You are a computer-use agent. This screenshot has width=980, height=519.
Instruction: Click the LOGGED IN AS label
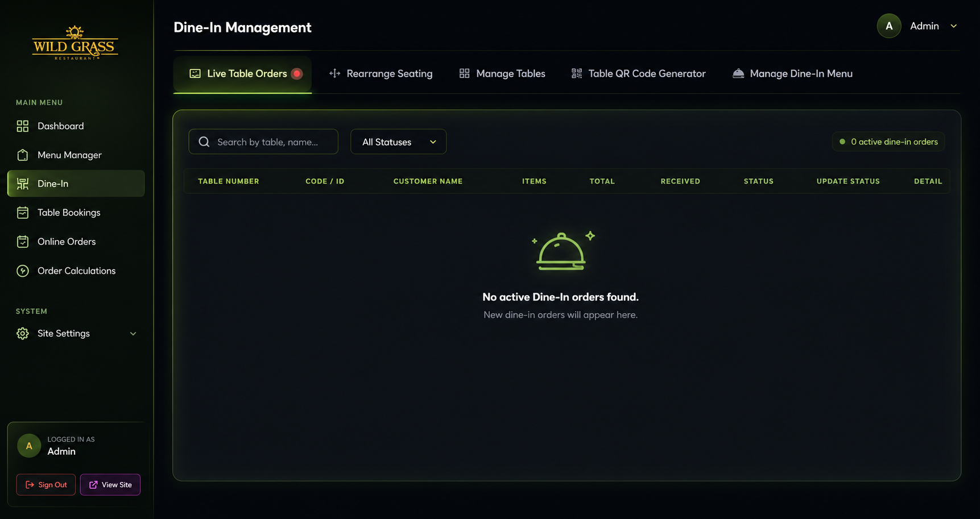click(x=71, y=439)
